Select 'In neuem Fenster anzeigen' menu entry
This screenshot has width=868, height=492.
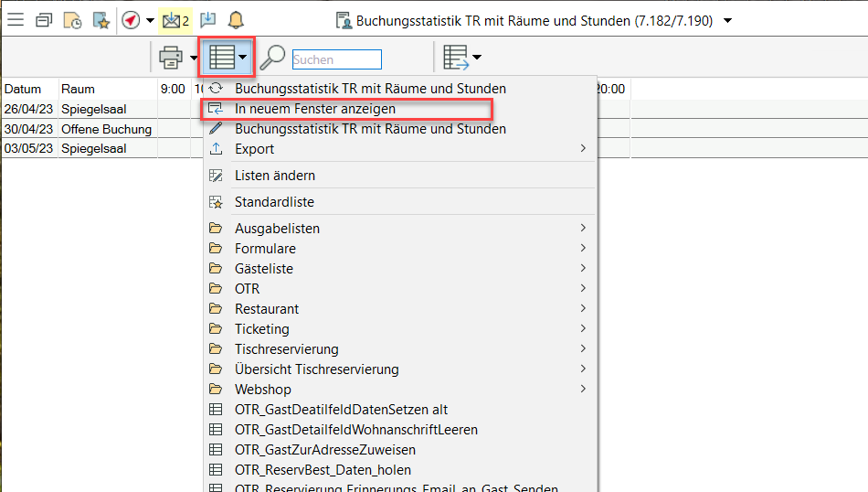315,109
